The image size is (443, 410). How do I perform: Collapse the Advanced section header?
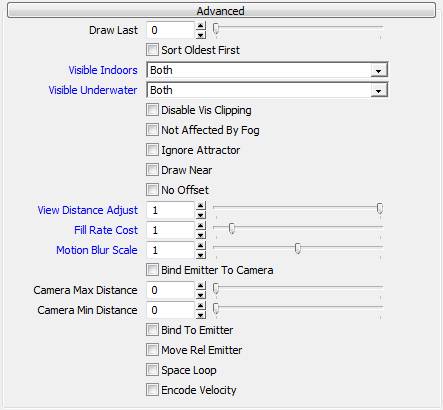pyautogui.click(x=221, y=10)
